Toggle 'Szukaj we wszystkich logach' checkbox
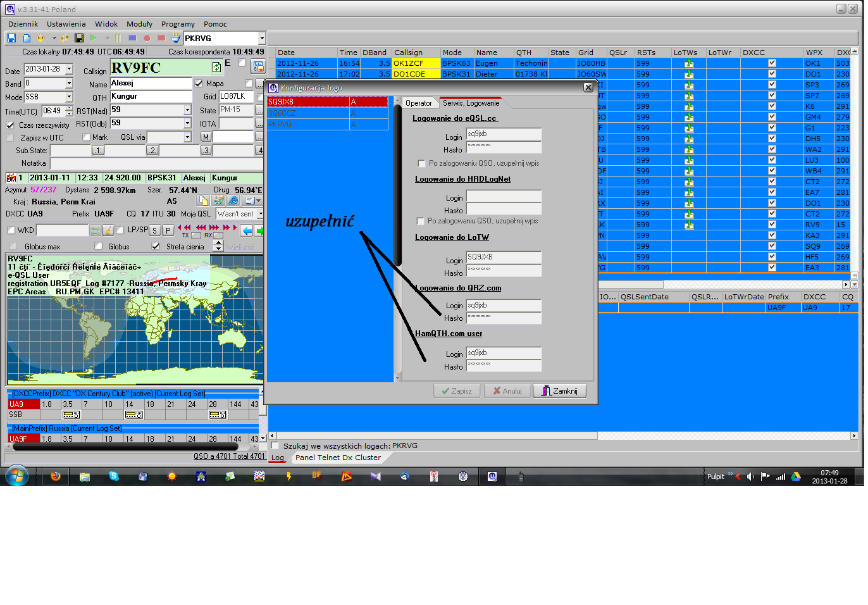This screenshot has height=605, width=868. pyautogui.click(x=275, y=446)
